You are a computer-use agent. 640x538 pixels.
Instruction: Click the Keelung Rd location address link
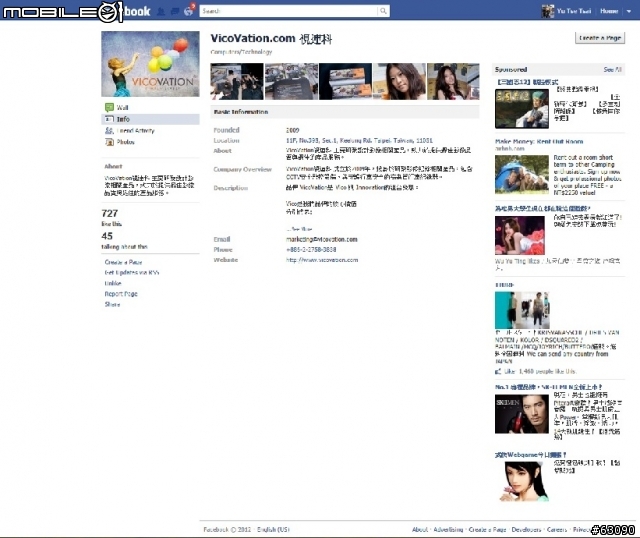[359, 140]
